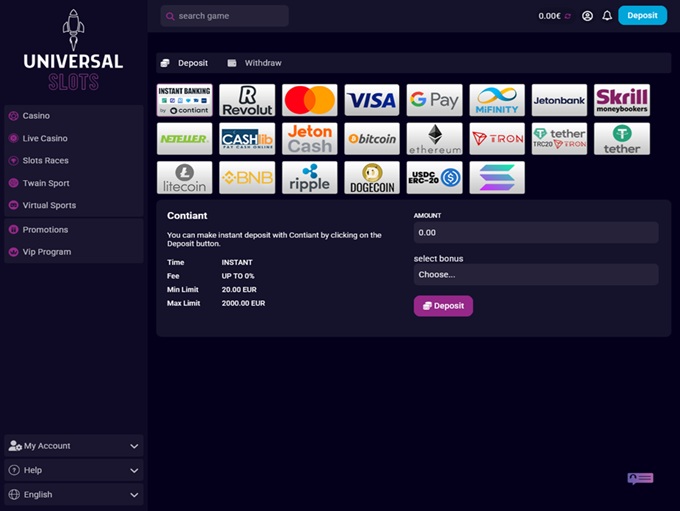Image resolution: width=680 pixels, height=511 pixels.
Task: Choose the Dogecoin payment tile
Action: point(372,177)
